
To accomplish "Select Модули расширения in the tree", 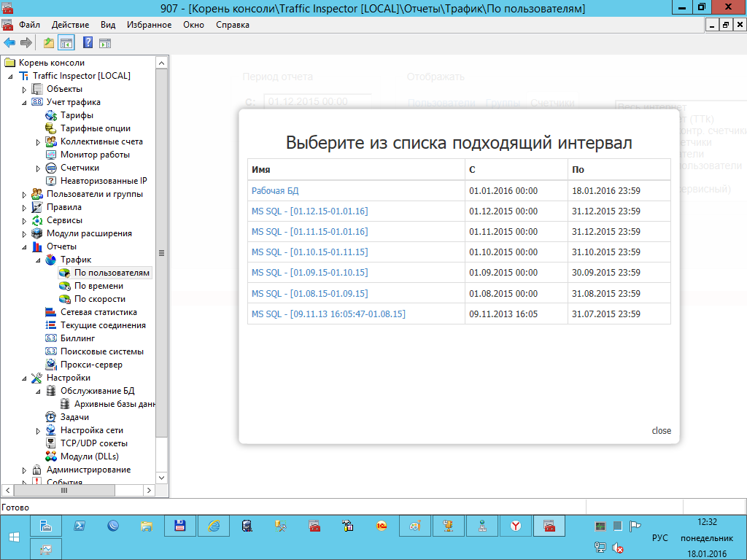I will click(x=89, y=233).
